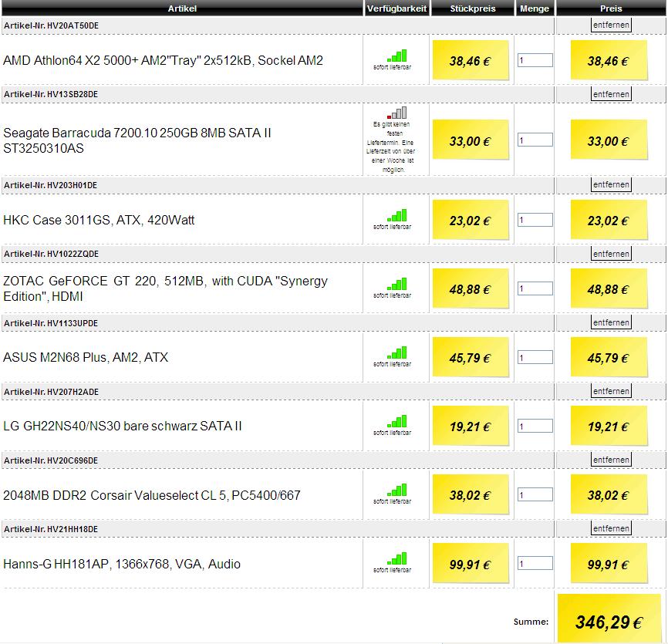Edit quantity for LG GH22NS40
Screen dimensions: 668x644
(x=535, y=426)
